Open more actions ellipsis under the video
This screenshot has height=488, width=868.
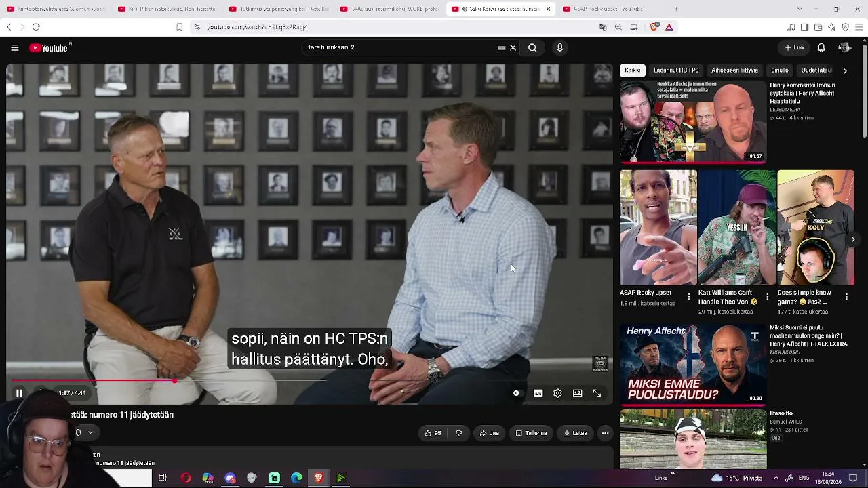point(605,433)
